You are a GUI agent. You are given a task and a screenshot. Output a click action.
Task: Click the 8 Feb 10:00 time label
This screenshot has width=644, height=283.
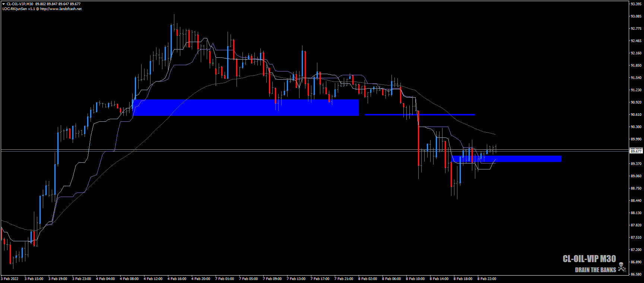pyautogui.click(x=415, y=279)
